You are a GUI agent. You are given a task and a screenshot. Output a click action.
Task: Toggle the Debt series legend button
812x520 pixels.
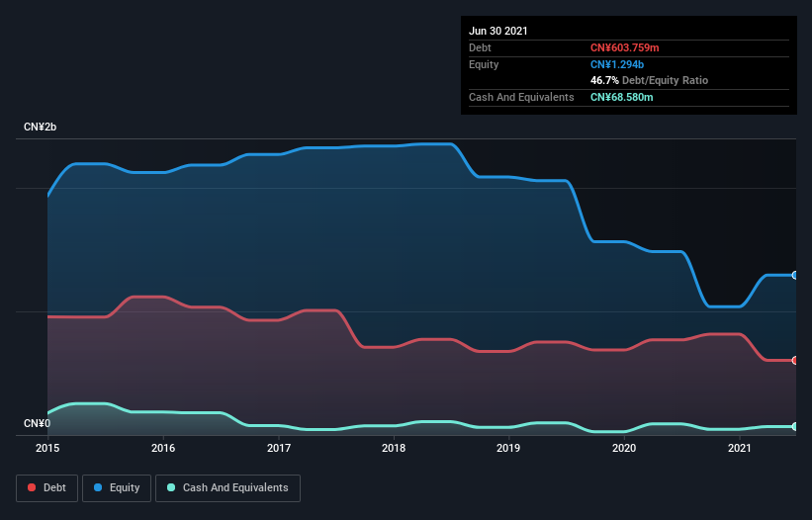(x=46, y=488)
